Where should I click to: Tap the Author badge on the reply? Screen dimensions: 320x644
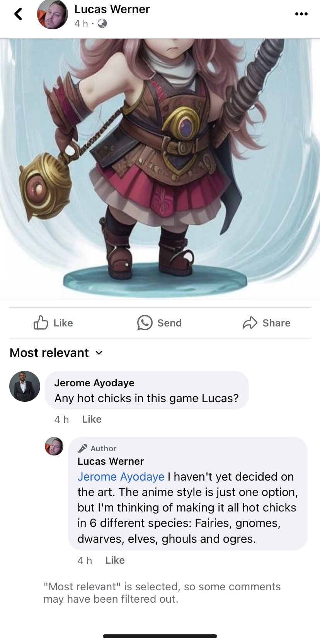(97, 449)
